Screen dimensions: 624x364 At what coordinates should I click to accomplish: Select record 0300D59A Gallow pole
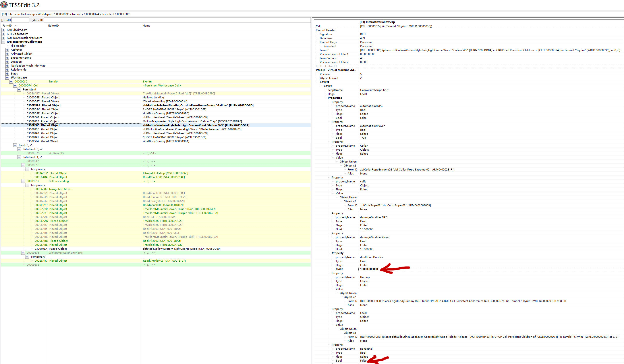(x=156, y=105)
